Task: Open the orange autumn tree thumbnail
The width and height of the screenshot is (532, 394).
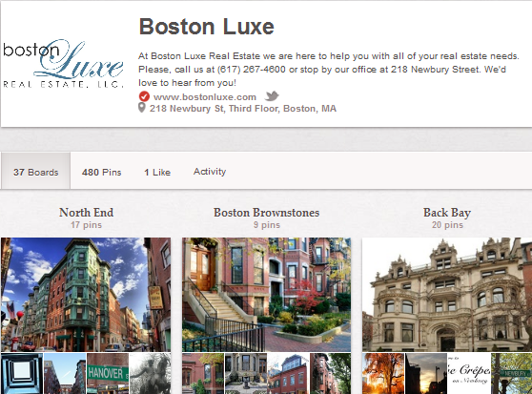Action: point(383,374)
